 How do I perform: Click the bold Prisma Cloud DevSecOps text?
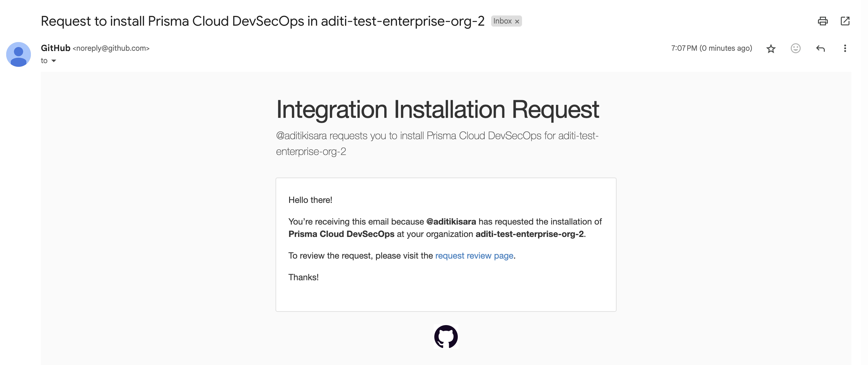(x=341, y=234)
